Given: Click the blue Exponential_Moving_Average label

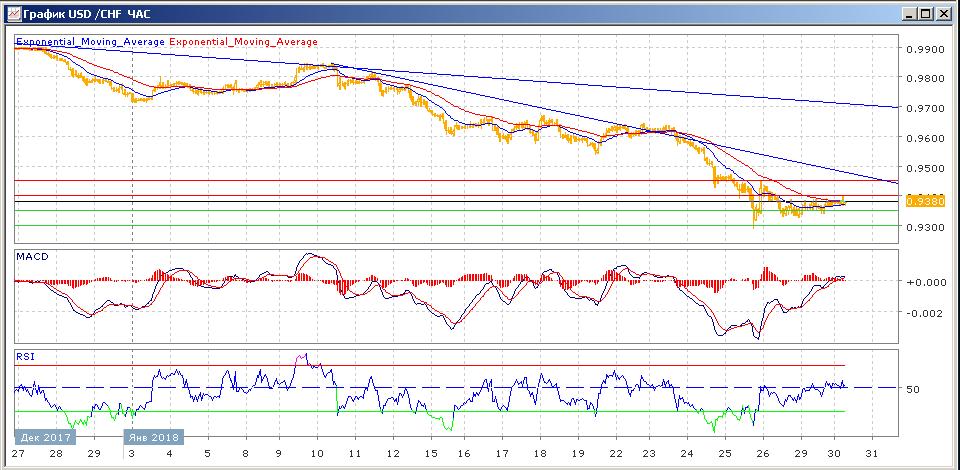Looking at the screenshot, I should 91,42.
